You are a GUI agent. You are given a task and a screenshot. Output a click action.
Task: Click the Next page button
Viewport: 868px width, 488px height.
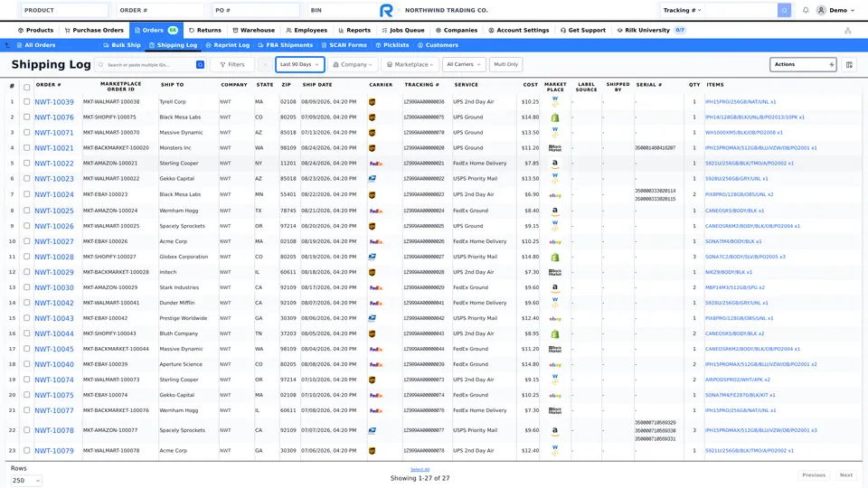[846, 475]
